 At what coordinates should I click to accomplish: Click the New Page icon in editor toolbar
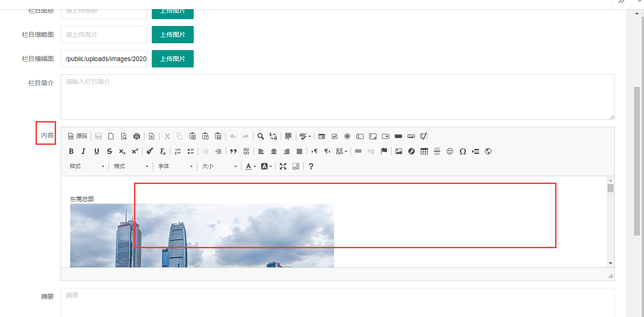pos(111,136)
